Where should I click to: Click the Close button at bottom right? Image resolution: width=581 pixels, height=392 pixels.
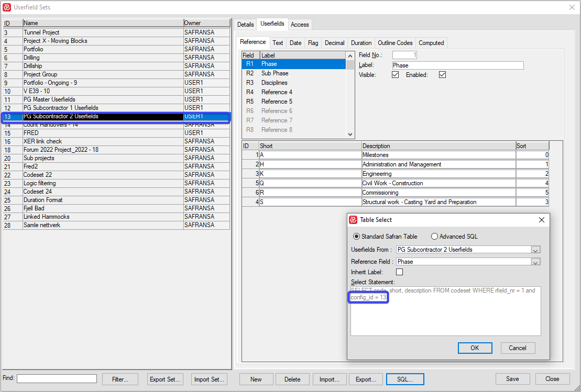click(552, 379)
